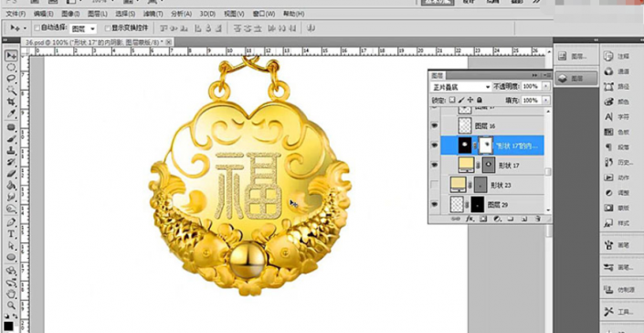Click the fx layer style icon

tap(470, 220)
